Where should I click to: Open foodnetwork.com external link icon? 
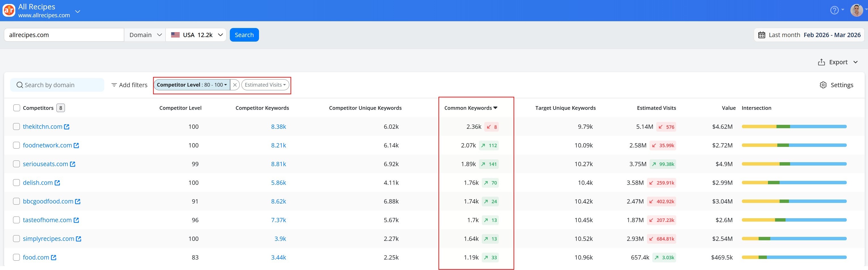point(76,145)
